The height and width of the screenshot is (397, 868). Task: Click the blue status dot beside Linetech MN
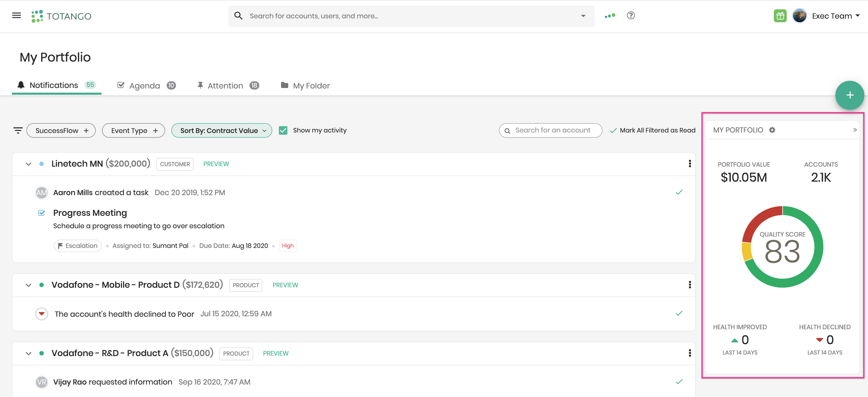pos(41,164)
